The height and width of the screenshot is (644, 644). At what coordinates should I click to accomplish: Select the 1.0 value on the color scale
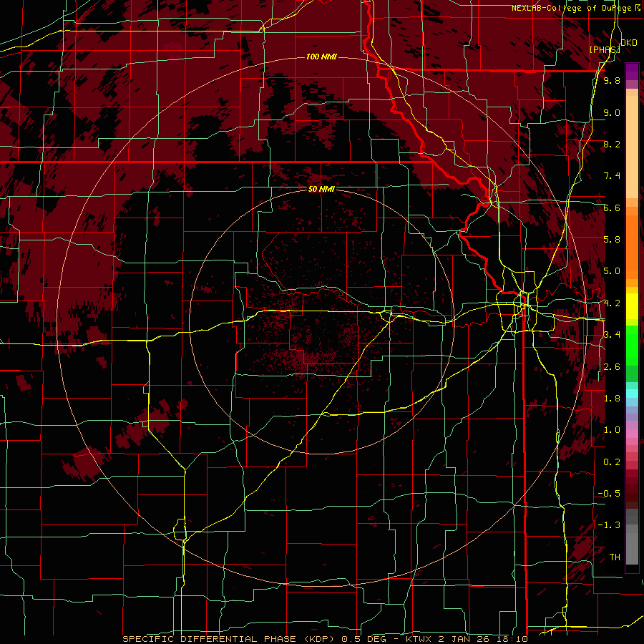point(612,430)
